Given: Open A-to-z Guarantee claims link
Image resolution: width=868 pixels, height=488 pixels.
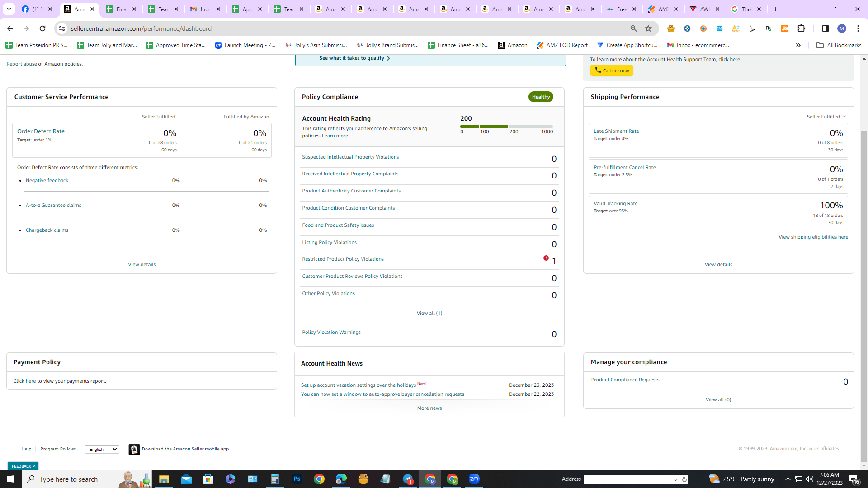Looking at the screenshot, I should (x=53, y=205).
